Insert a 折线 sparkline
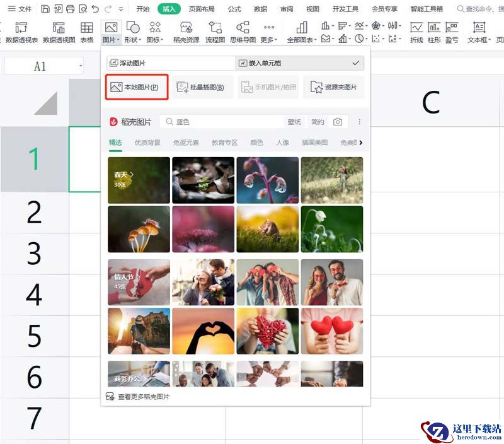 pos(416,32)
